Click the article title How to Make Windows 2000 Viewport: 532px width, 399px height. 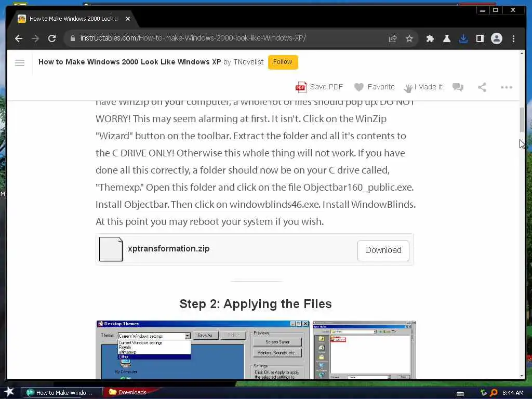[x=129, y=62]
